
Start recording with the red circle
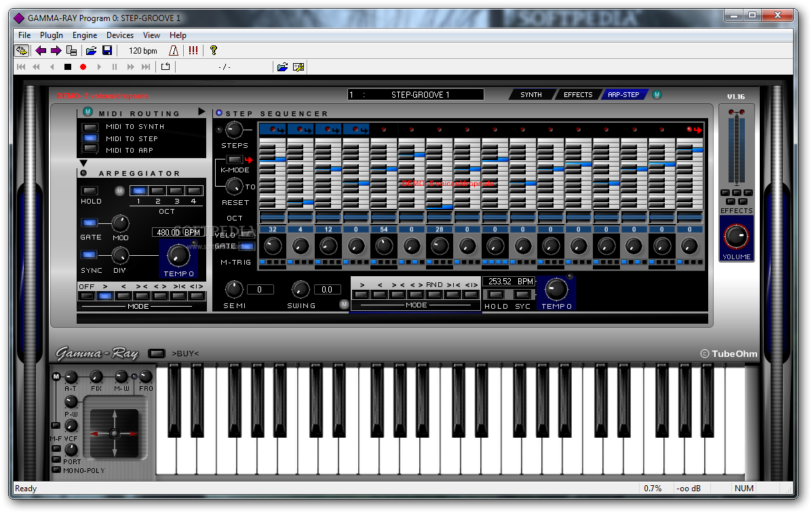[83, 67]
